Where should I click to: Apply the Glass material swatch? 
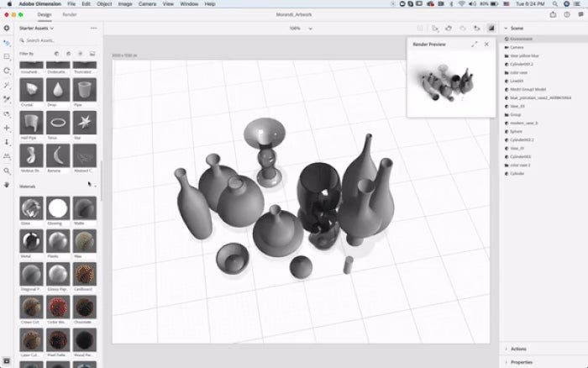[x=32, y=208]
